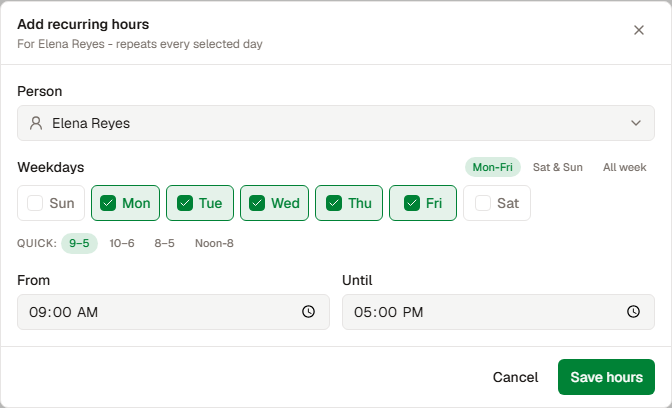The height and width of the screenshot is (408, 672).
Task: Uncheck the Mon weekday checkbox
Action: click(x=125, y=203)
